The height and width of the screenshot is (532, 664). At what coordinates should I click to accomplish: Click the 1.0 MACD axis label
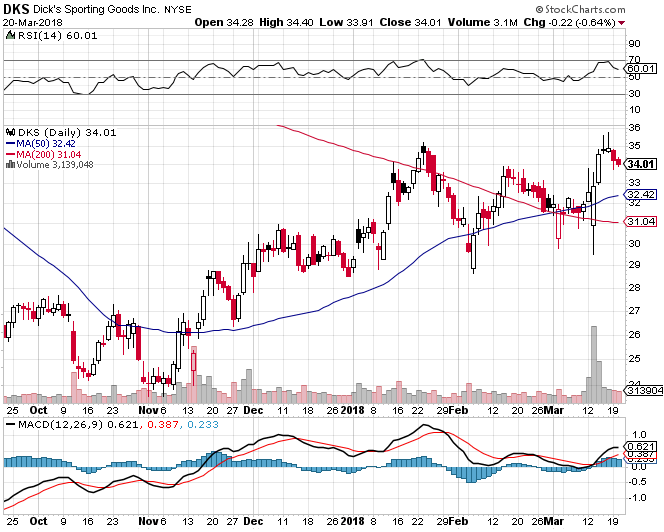[639, 435]
